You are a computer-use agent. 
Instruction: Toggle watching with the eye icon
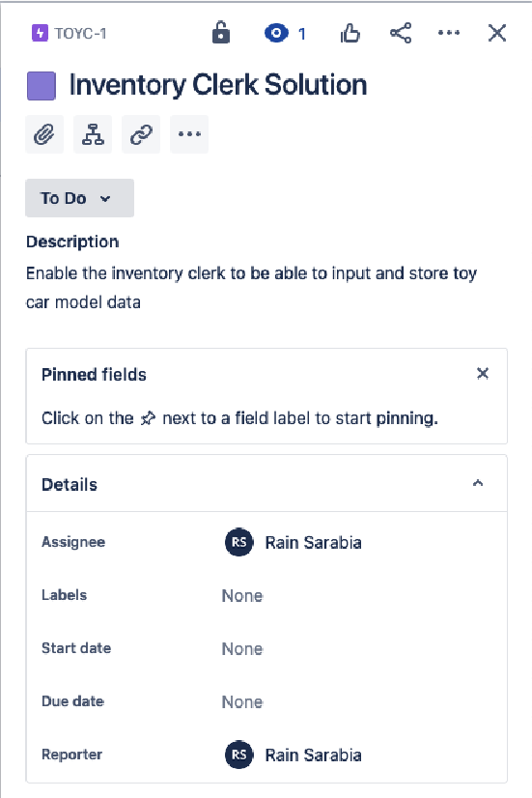(276, 34)
